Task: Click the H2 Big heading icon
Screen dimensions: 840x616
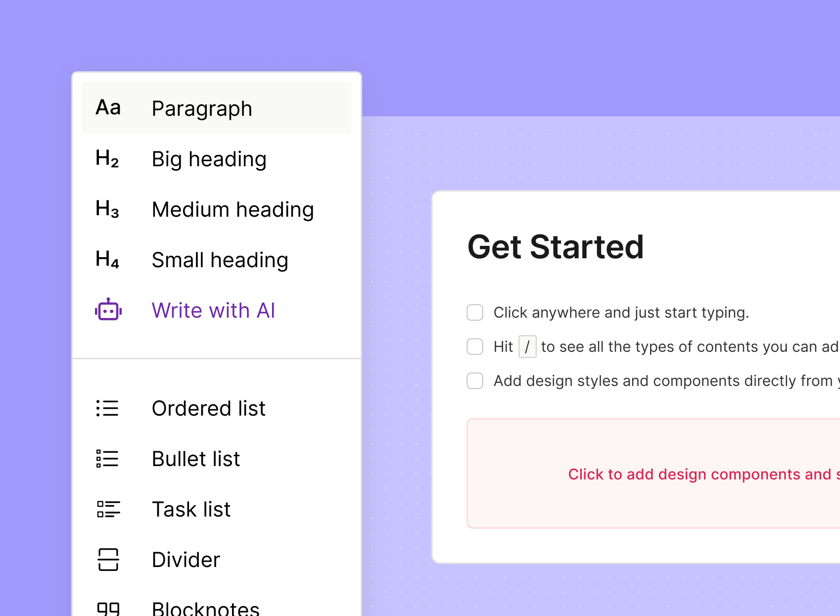Action: point(107,159)
